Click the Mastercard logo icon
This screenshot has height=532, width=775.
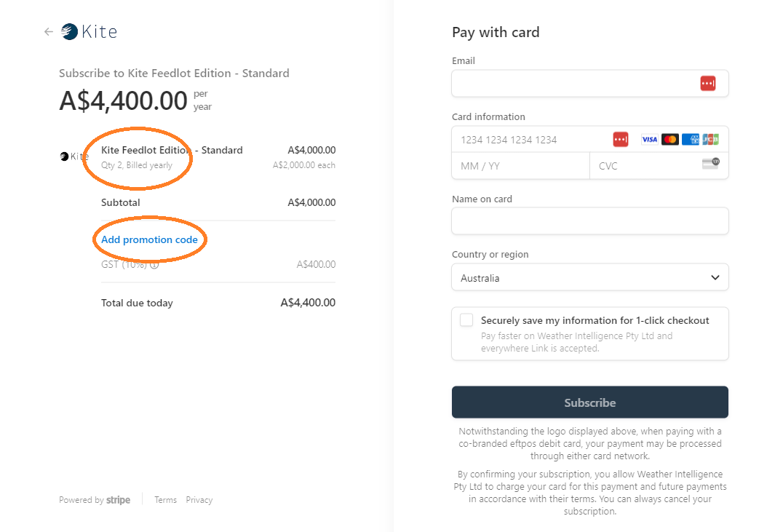click(x=670, y=139)
